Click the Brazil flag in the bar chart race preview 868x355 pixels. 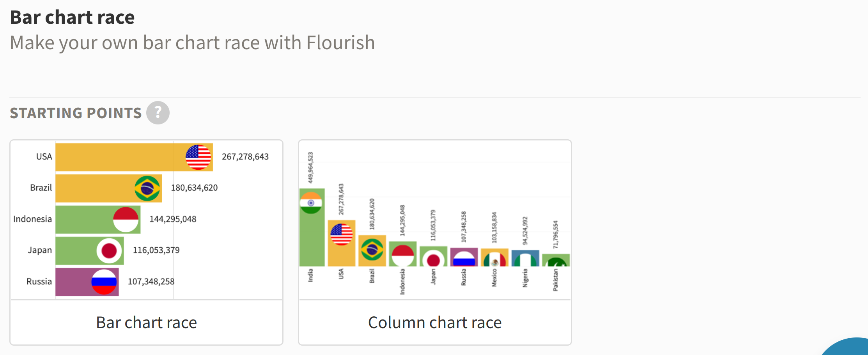coord(147,188)
